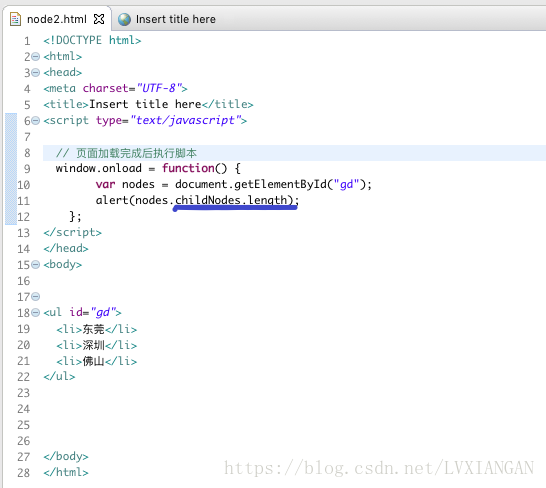
Task: Collapse the script fold on line 6
Action: click(x=36, y=121)
